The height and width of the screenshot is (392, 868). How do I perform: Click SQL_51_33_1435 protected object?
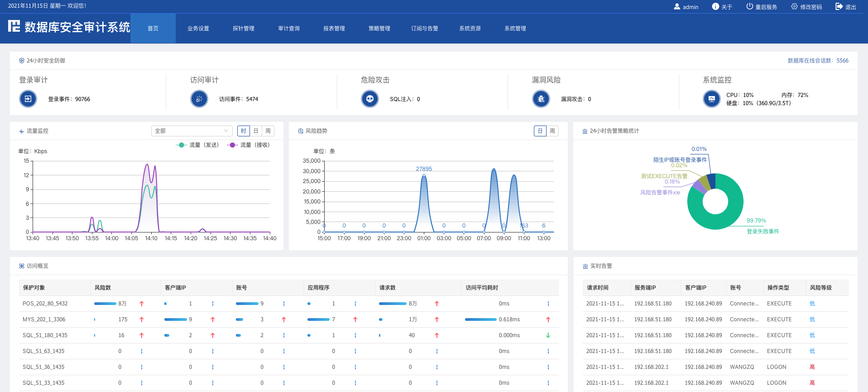pyautogui.click(x=43, y=383)
